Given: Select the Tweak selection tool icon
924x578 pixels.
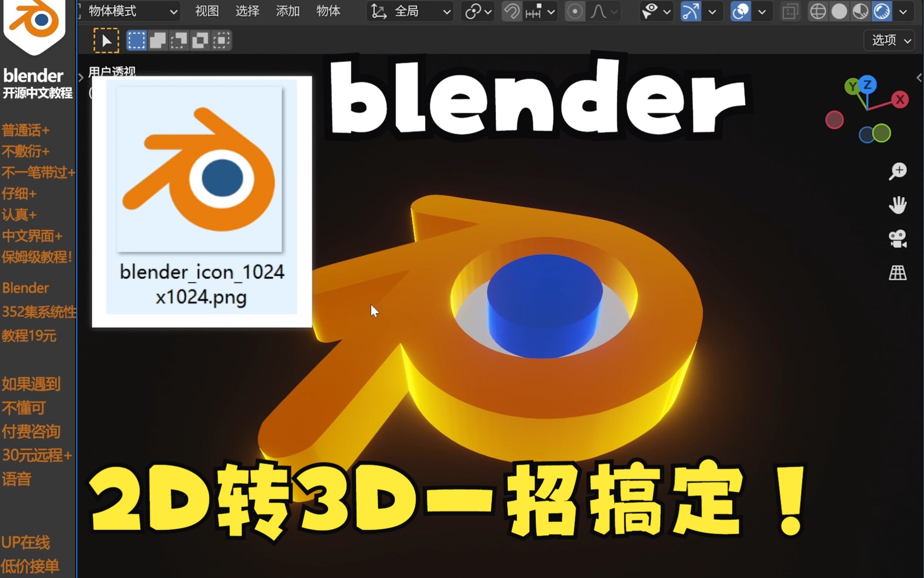Looking at the screenshot, I should (x=106, y=40).
